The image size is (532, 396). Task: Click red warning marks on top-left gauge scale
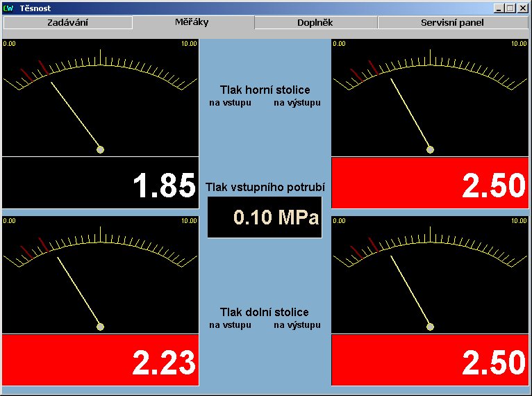[x=35, y=69]
